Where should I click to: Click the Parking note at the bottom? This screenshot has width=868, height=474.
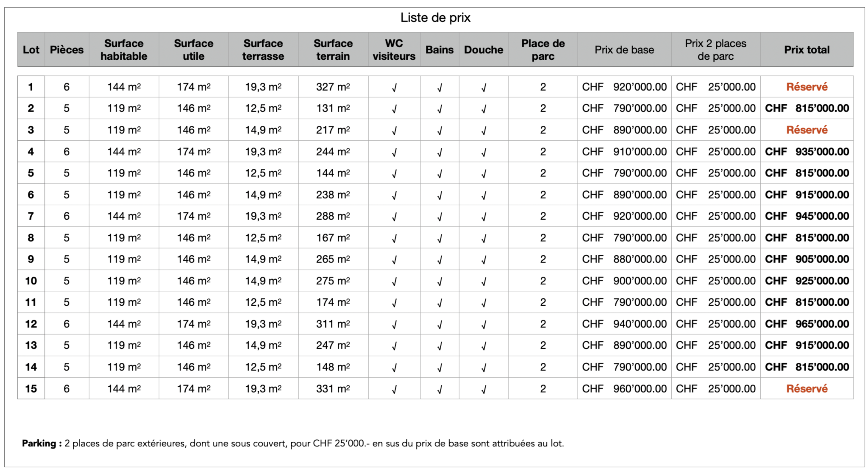(x=293, y=443)
